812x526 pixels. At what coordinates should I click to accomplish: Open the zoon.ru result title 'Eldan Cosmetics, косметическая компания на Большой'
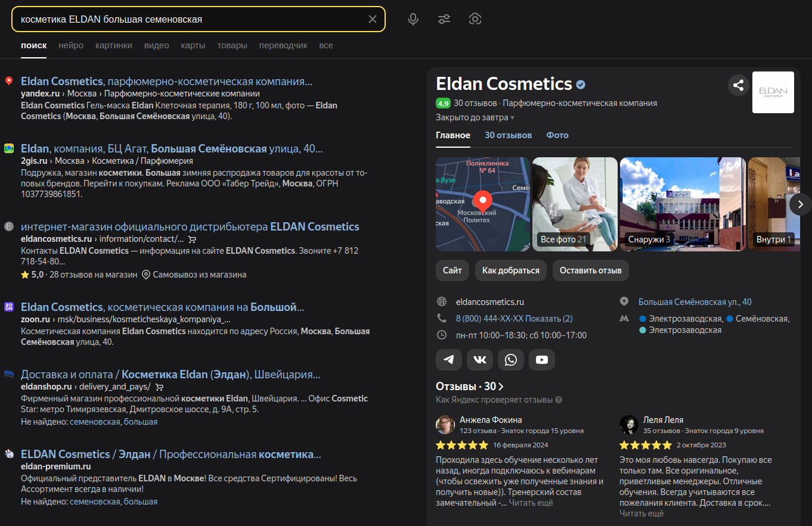[x=163, y=307]
